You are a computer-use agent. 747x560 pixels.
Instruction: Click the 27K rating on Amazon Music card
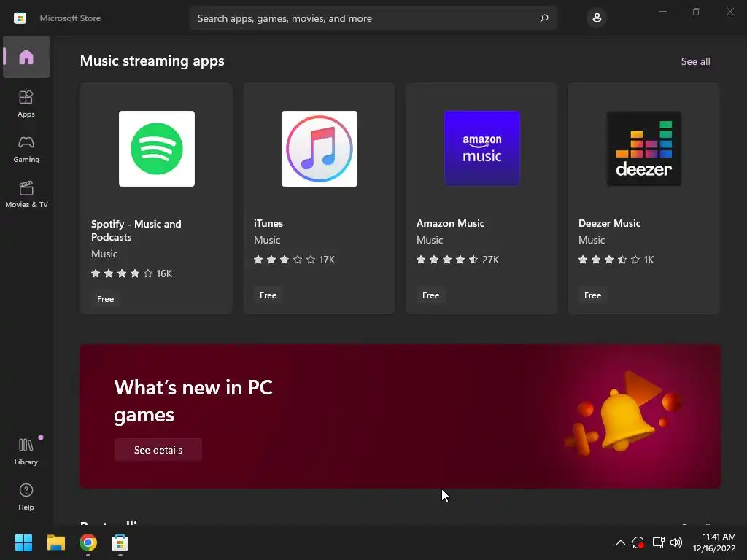click(490, 260)
